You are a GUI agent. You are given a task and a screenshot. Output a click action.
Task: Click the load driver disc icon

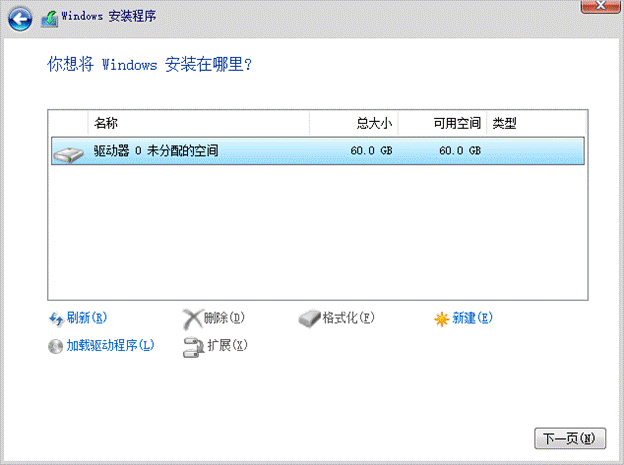pyautogui.click(x=55, y=346)
